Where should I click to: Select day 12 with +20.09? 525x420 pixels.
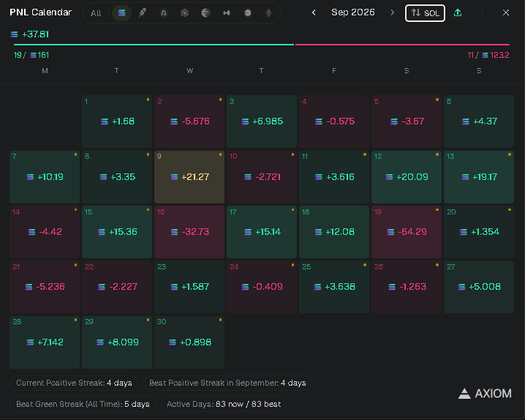[x=407, y=177]
